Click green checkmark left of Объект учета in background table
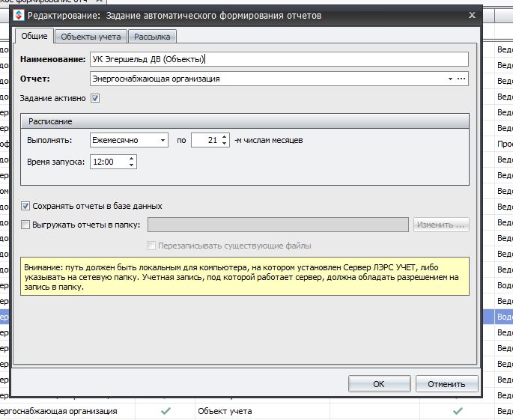Image resolution: width=513 pixels, height=420 pixels. tap(166, 411)
